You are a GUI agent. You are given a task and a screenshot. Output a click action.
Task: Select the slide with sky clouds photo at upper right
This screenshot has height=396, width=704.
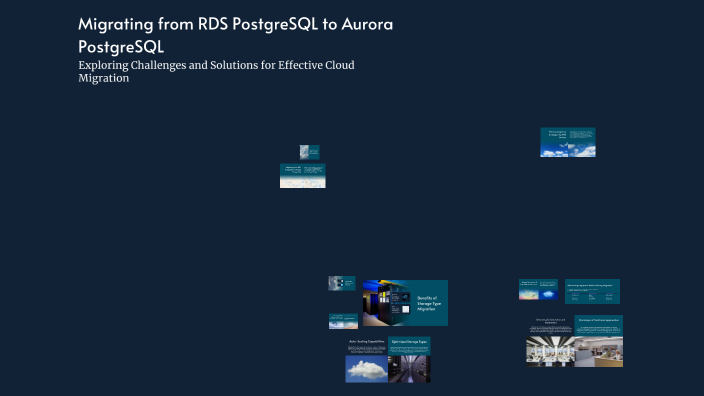click(568, 142)
